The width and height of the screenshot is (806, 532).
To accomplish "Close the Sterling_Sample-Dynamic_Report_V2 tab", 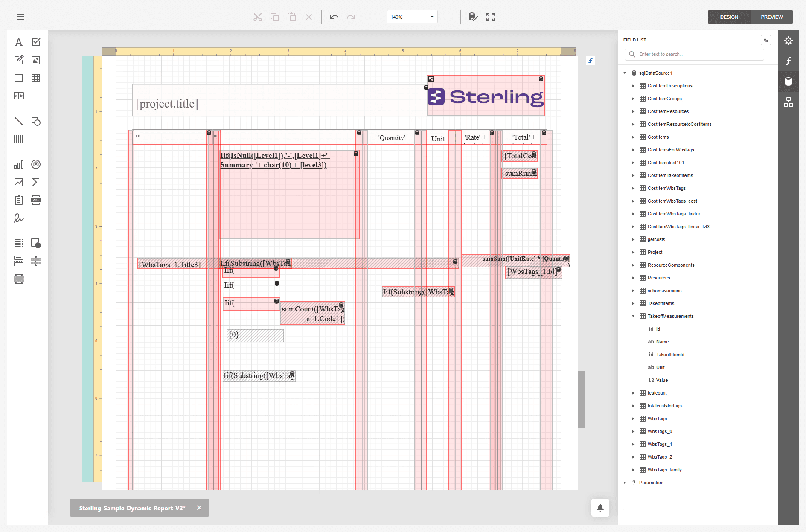I will (x=199, y=508).
